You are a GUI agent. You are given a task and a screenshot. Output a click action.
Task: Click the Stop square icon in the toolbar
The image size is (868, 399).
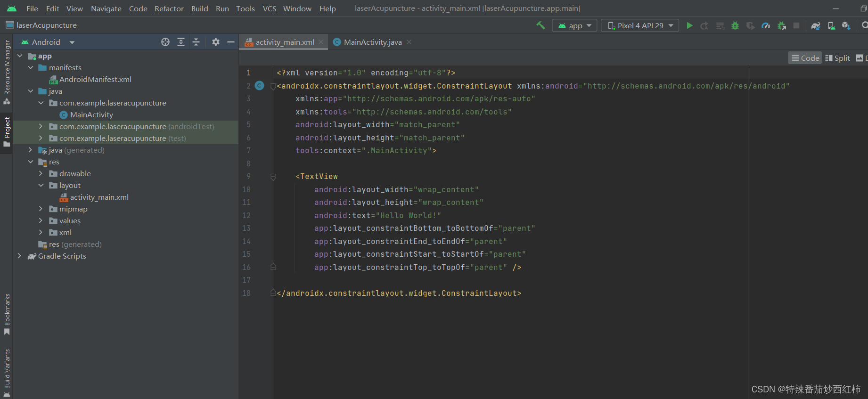tap(796, 25)
